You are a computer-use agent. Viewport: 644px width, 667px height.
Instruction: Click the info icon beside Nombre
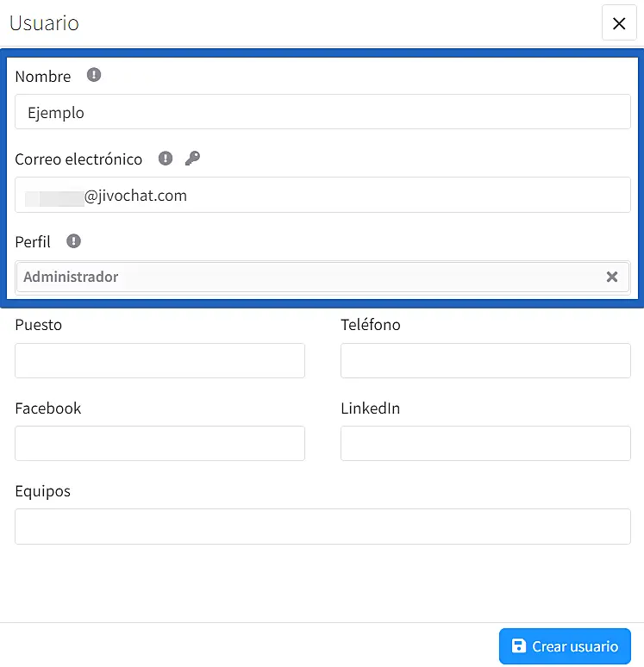pyautogui.click(x=94, y=75)
